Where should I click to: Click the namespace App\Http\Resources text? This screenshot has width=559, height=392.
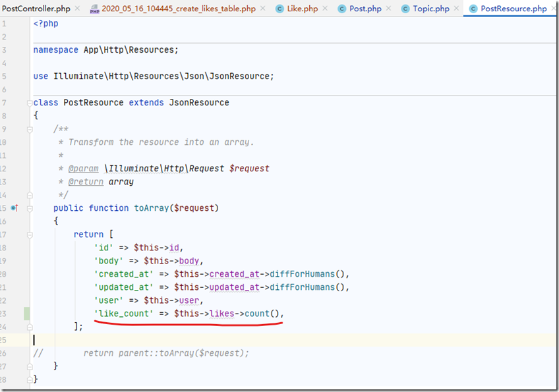(x=106, y=50)
